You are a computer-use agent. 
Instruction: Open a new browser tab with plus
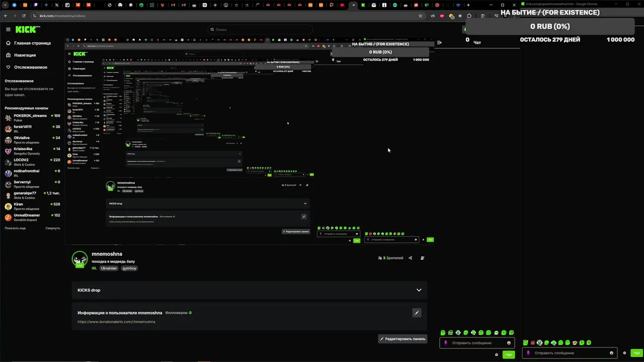(x=468, y=5)
